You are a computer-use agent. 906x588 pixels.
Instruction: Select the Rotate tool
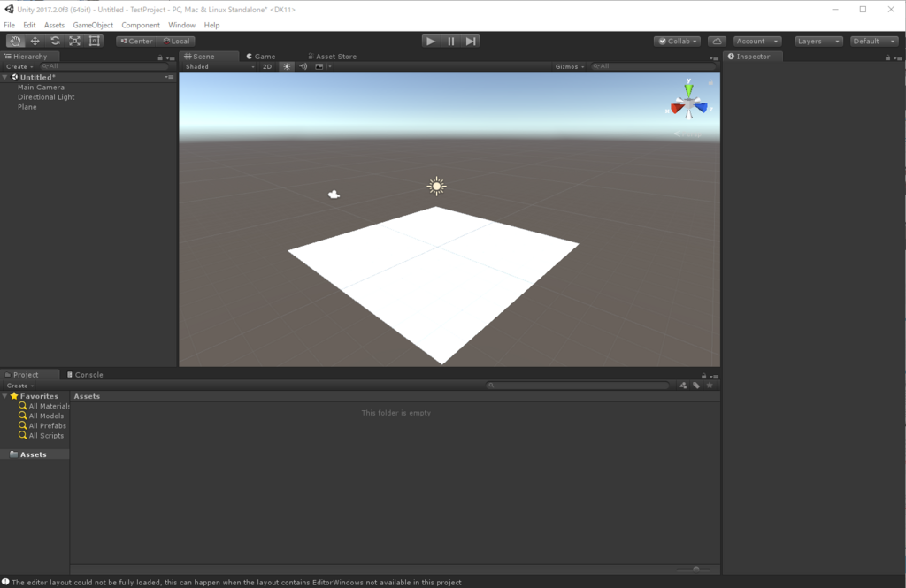click(x=55, y=41)
